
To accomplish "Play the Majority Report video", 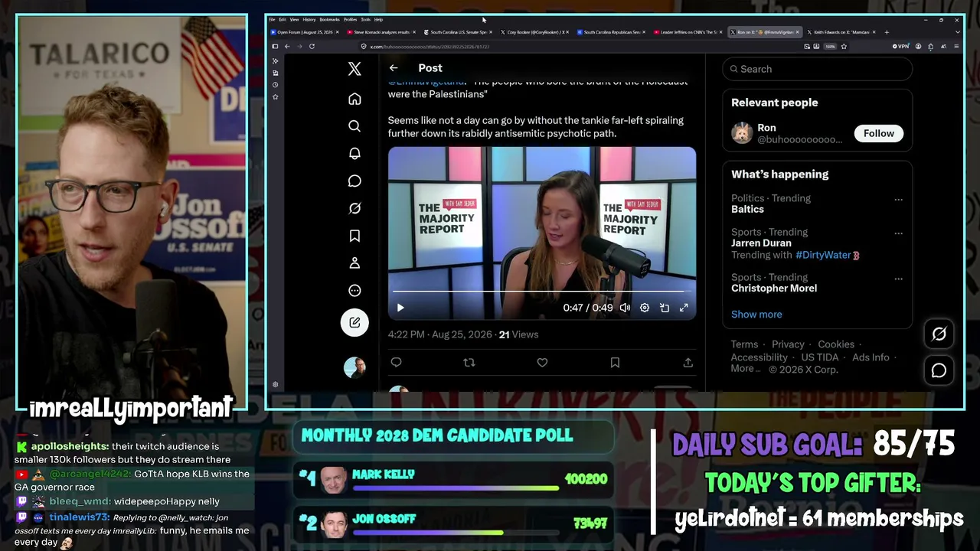I will (x=400, y=308).
